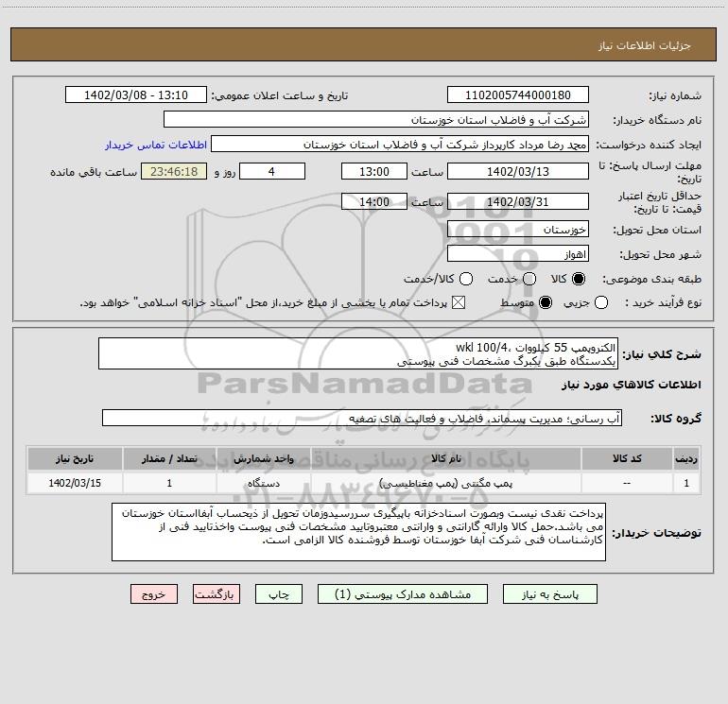Click the تاریخ نیاز column header
The width and height of the screenshot is (728, 704).
tap(75, 459)
